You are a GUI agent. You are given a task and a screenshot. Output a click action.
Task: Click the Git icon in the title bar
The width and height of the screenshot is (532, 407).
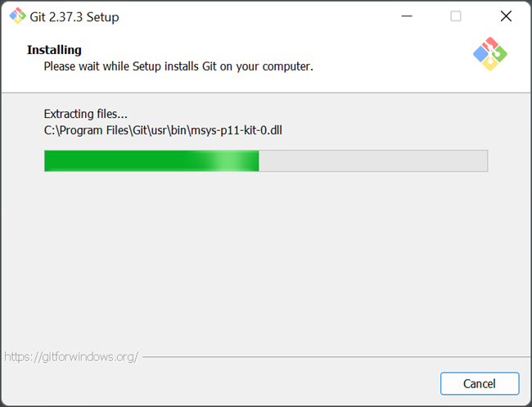click(x=16, y=16)
